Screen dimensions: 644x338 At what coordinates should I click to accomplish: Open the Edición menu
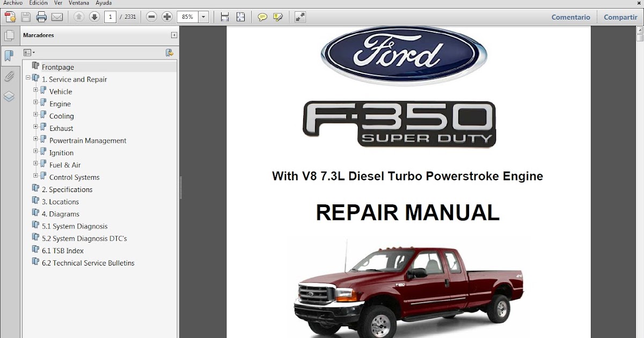pyautogui.click(x=38, y=3)
